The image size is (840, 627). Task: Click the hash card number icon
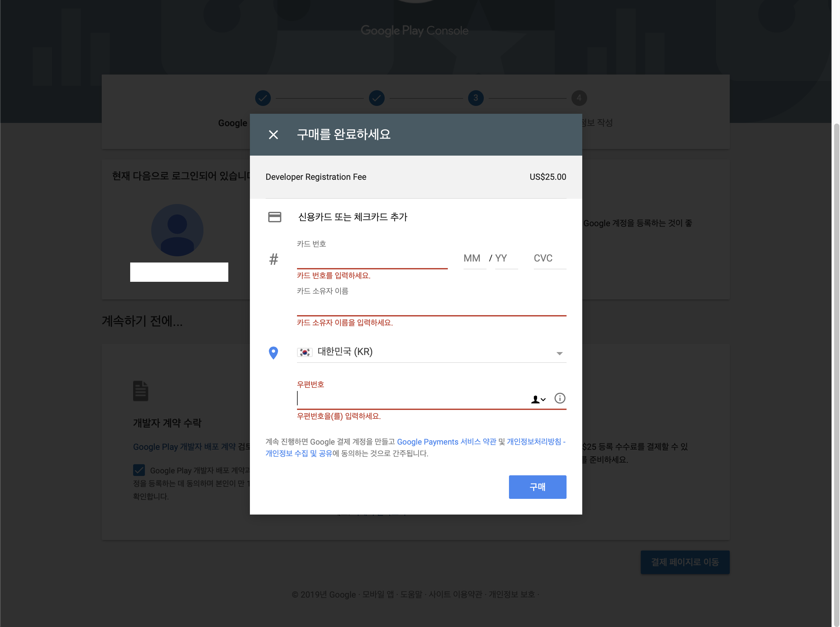(273, 259)
